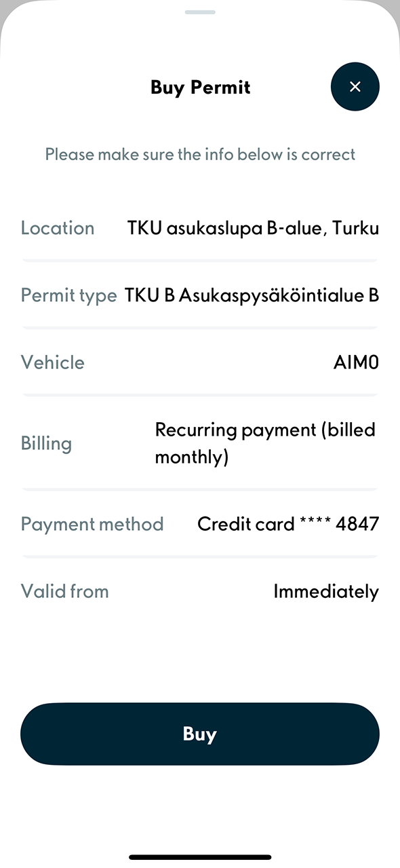Tap the Buy Permit title
Viewport: 400px width, 868px height.
(201, 87)
